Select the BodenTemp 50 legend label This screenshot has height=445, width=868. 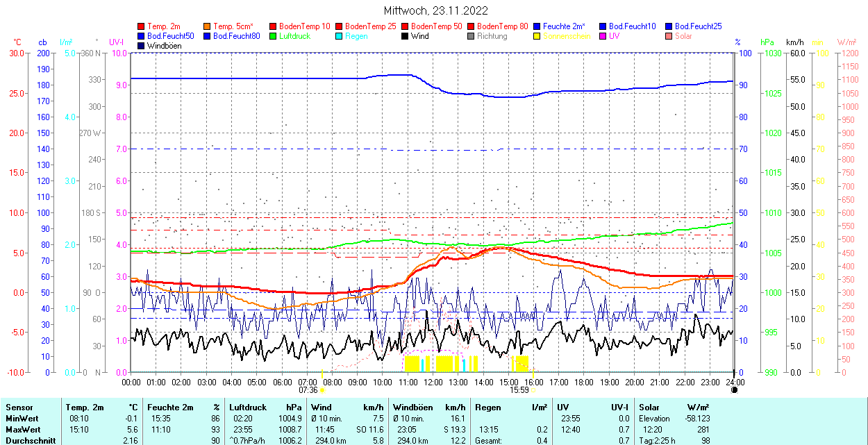(x=436, y=26)
